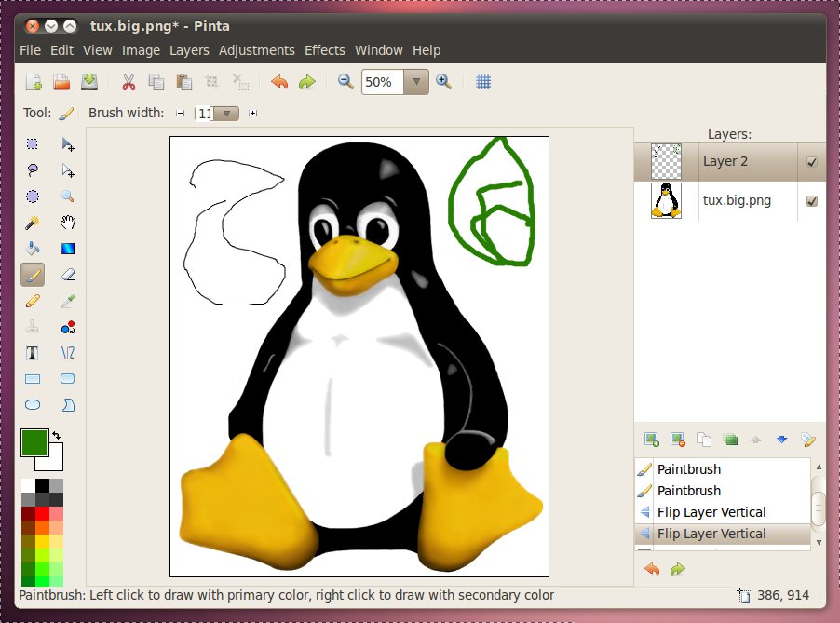Expand the brush width dropdown
The width and height of the screenshot is (840, 623).
pyautogui.click(x=226, y=114)
